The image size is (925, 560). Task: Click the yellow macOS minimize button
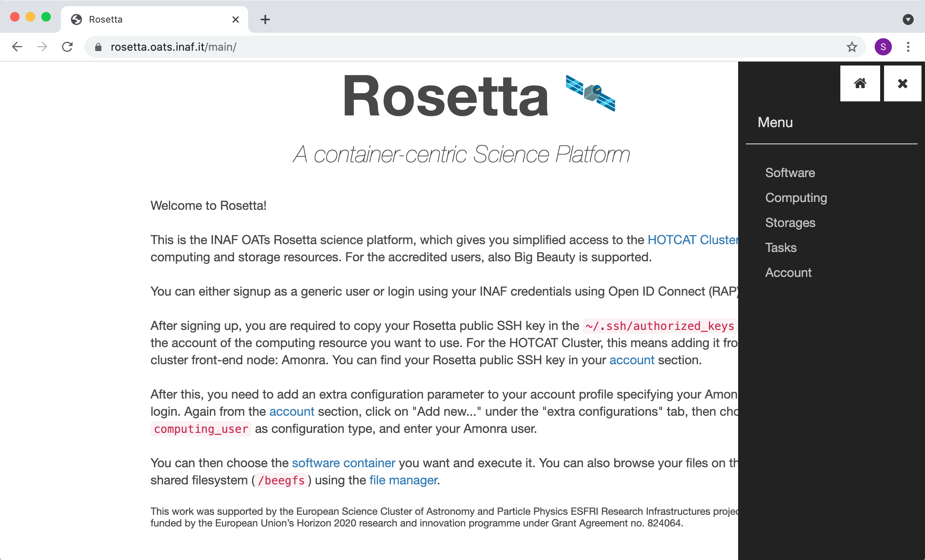coord(30,17)
